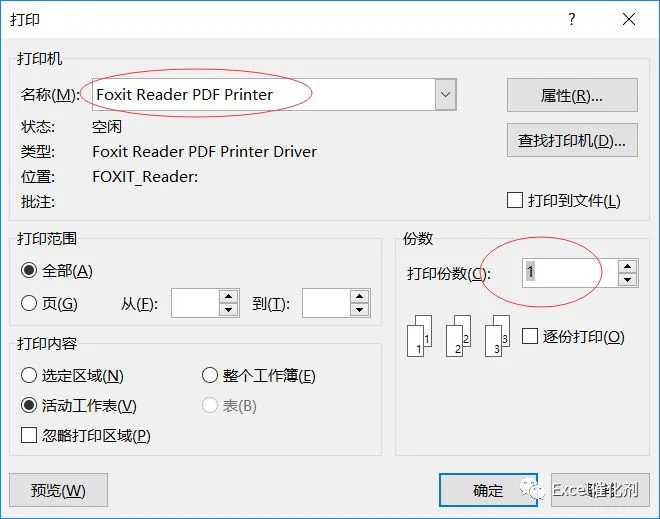Select the 选定区域(N) radio button
Image resolution: width=660 pixels, height=519 pixels.
(29, 375)
